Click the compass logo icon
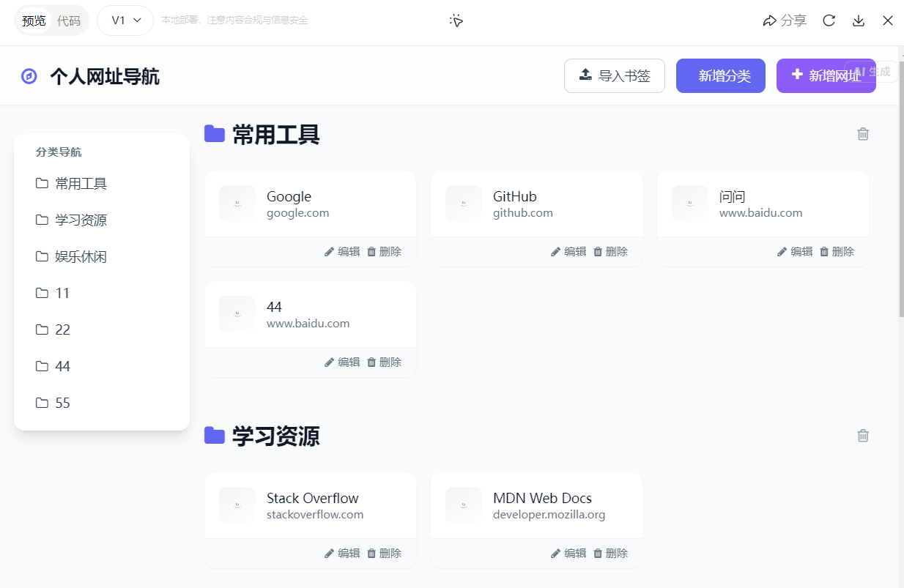The image size is (904, 588). coord(29,76)
